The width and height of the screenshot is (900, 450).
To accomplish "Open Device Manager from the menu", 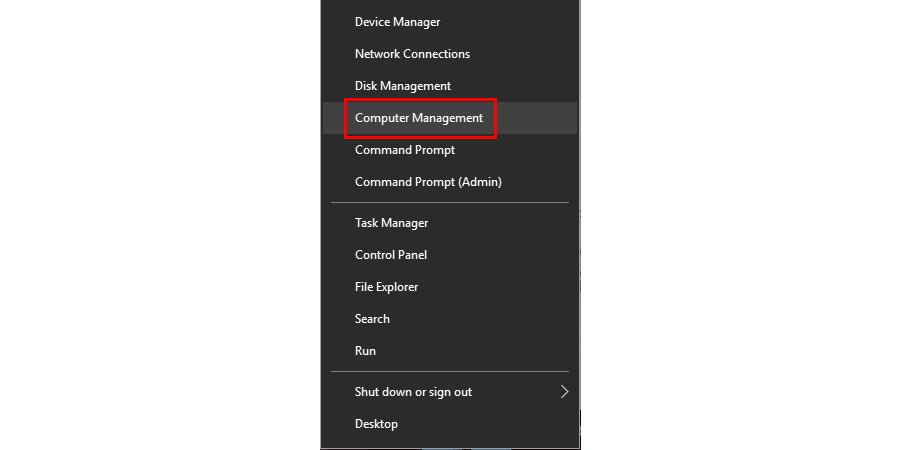I will click(397, 22).
